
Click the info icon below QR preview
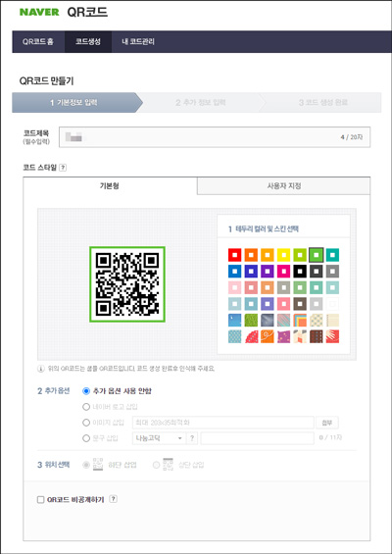pos(41,369)
